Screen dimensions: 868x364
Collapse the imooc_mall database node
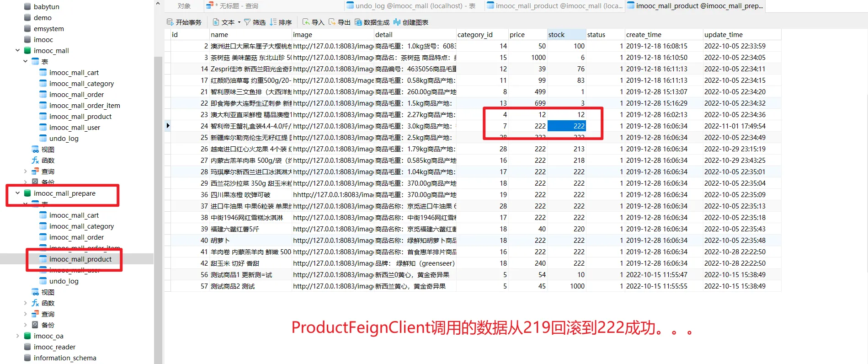coord(17,50)
